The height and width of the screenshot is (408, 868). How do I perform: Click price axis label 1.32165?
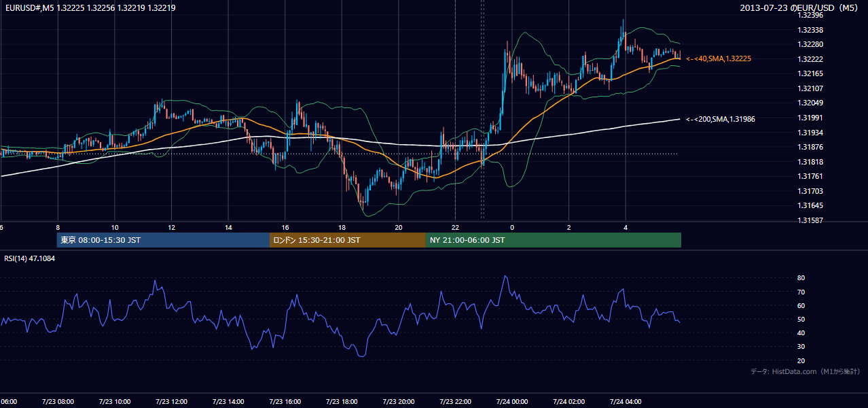tap(810, 73)
